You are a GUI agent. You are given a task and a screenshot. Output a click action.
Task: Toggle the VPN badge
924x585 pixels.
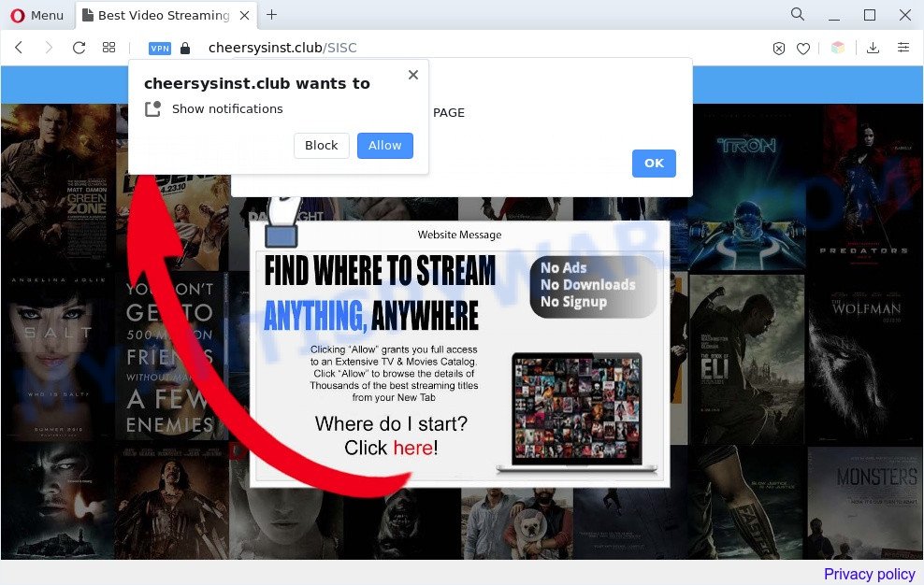point(160,49)
